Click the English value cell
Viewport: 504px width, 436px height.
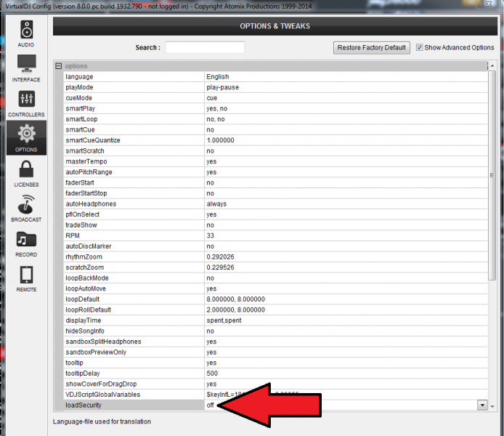pos(218,76)
